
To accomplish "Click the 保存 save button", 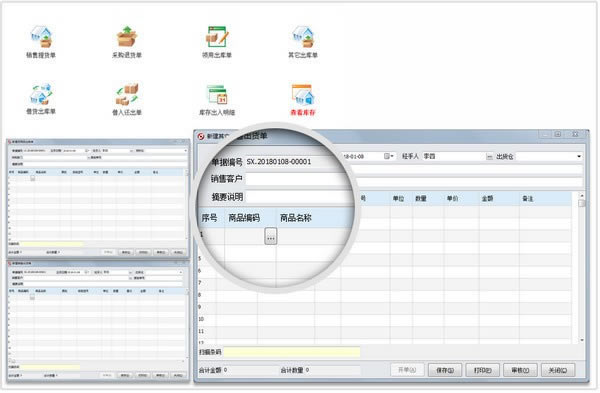I will click(445, 370).
